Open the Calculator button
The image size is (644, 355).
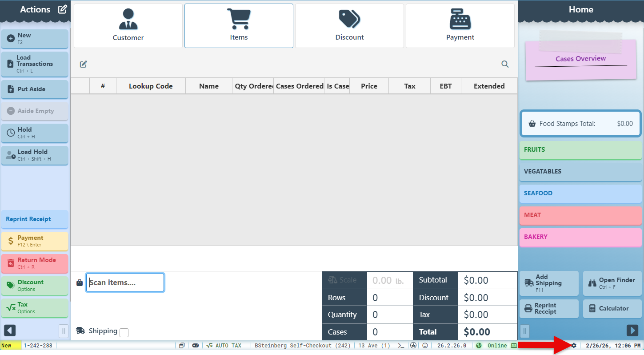click(612, 309)
